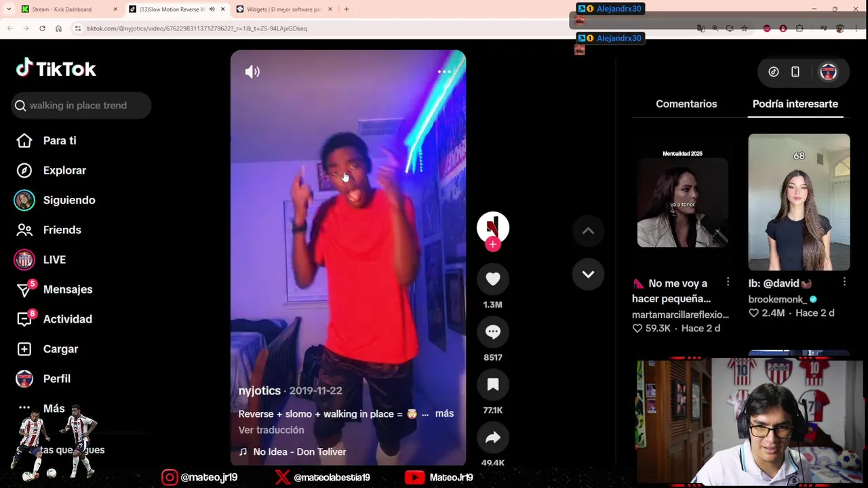Open the Chrome profile avatar

tap(840, 28)
